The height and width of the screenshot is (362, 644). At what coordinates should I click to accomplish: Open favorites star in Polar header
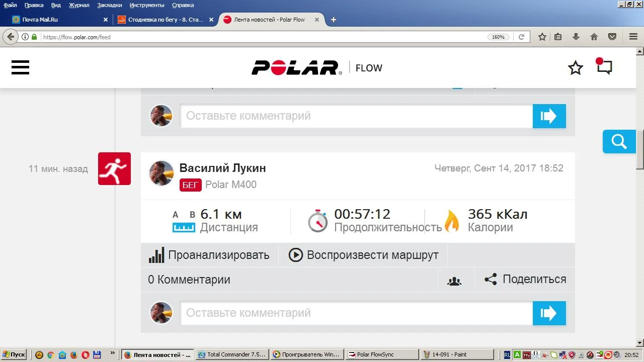click(576, 68)
